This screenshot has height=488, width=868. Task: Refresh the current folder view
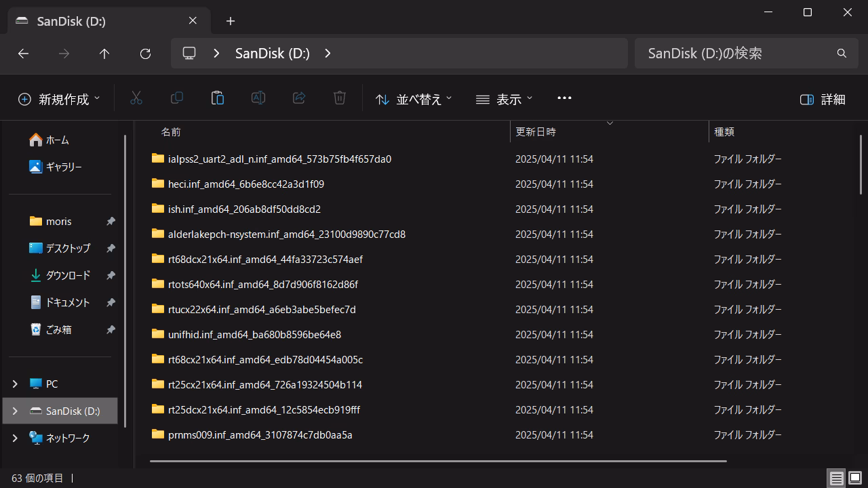click(145, 54)
